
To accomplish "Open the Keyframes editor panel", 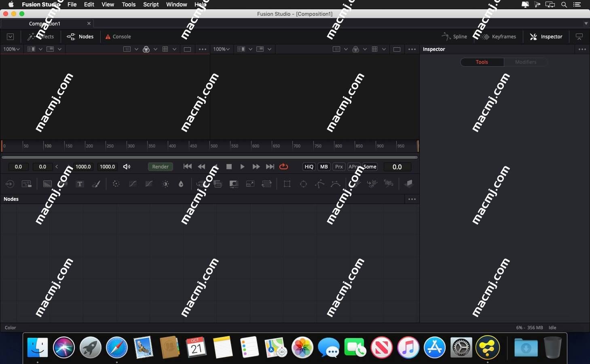I will pyautogui.click(x=499, y=37).
